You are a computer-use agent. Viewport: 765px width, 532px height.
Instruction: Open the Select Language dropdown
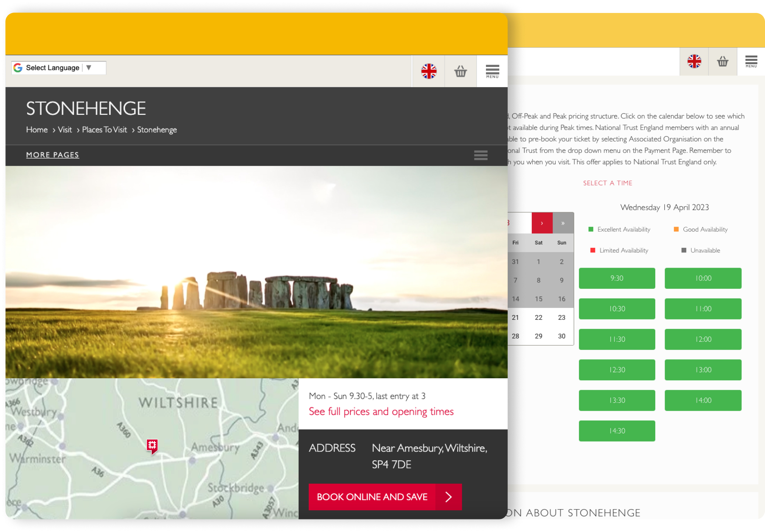(59, 68)
